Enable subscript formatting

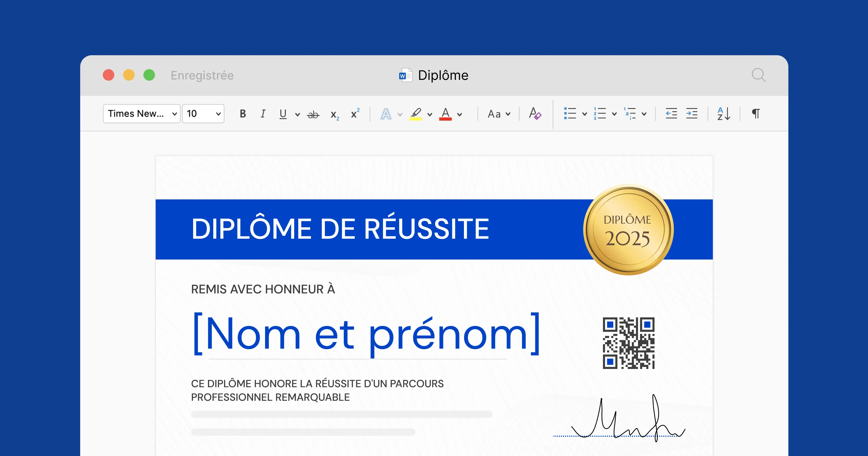pos(335,115)
